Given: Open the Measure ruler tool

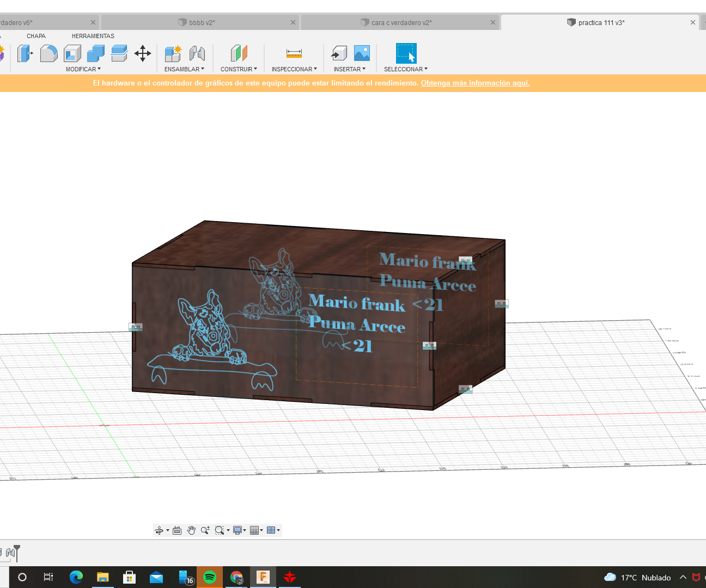Looking at the screenshot, I should (x=294, y=53).
